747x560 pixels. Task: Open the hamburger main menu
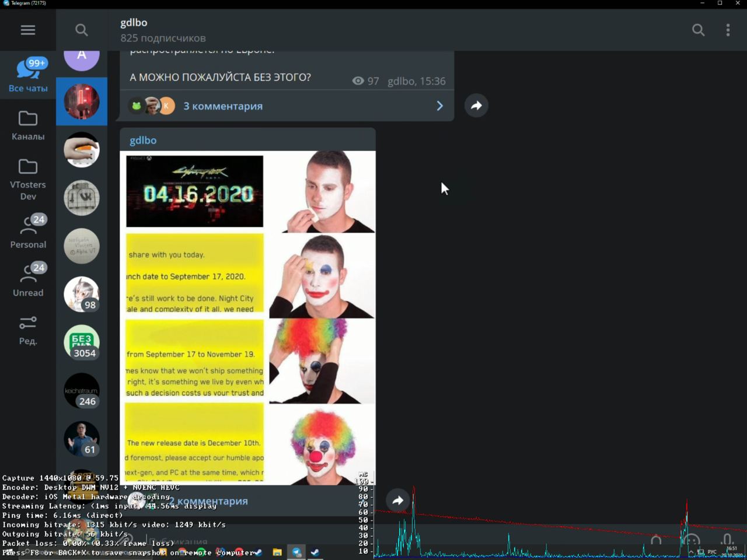point(28,30)
